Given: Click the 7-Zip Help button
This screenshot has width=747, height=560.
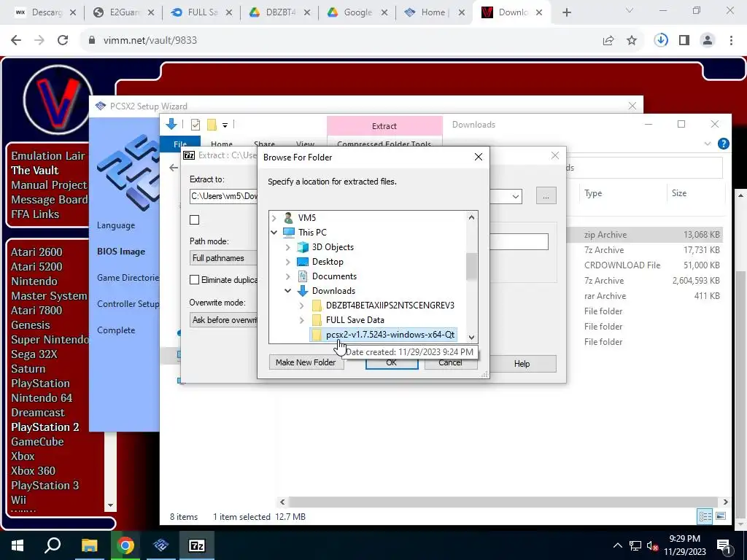Looking at the screenshot, I should [x=522, y=364].
